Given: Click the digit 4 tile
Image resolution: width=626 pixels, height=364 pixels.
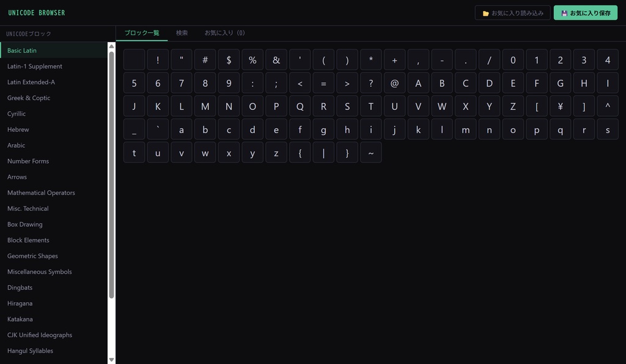Looking at the screenshot, I should pyautogui.click(x=608, y=60).
